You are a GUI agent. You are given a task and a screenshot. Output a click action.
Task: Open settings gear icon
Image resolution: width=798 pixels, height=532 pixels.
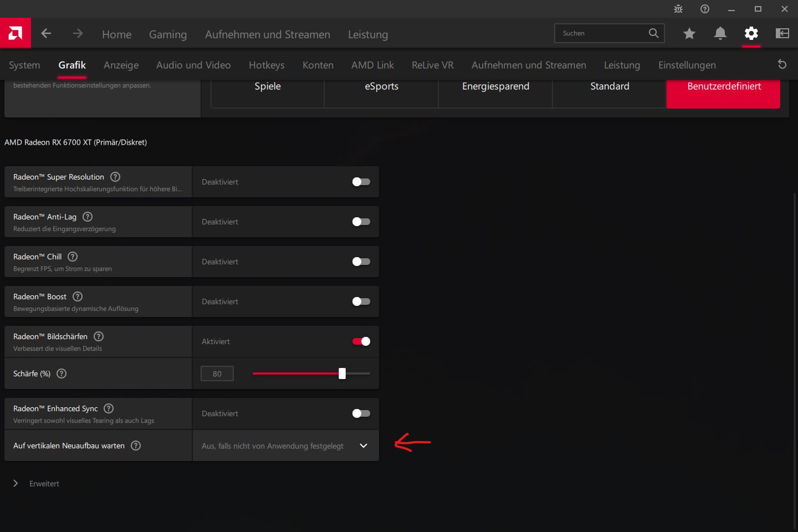click(751, 33)
